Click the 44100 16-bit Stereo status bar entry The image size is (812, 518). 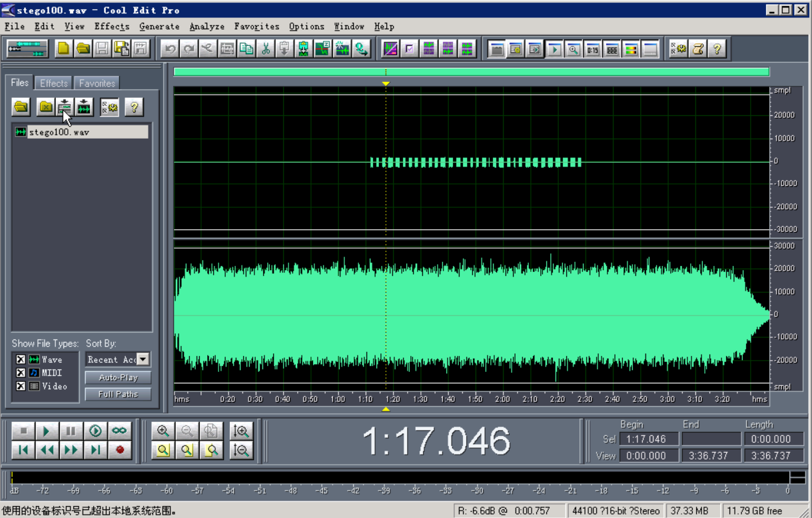point(616,511)
